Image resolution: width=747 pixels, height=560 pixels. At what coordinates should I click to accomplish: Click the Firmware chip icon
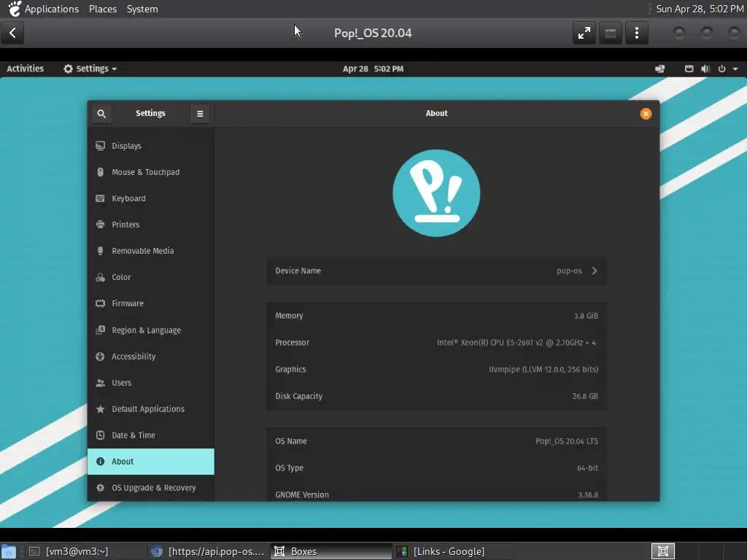coord(100,303)
